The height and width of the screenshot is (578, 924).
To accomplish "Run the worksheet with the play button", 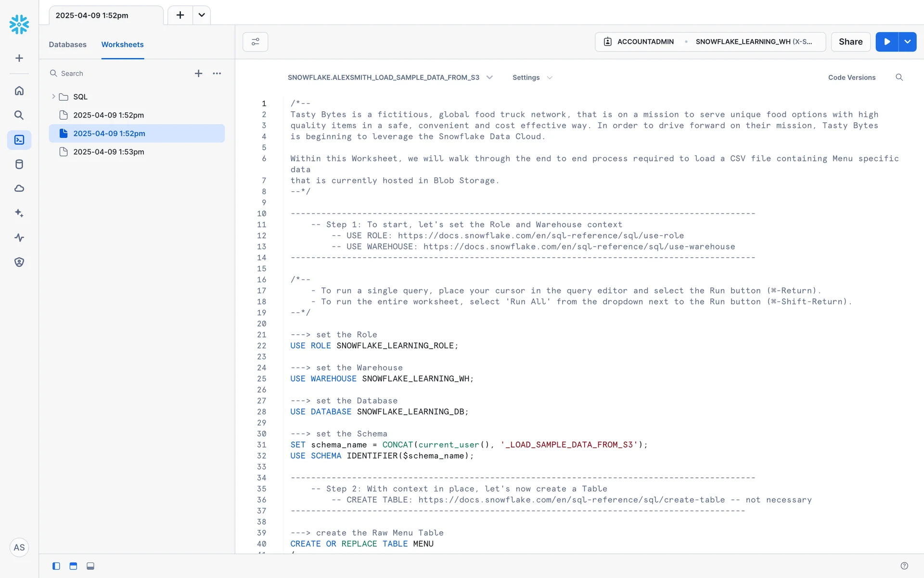I will 886,42.
